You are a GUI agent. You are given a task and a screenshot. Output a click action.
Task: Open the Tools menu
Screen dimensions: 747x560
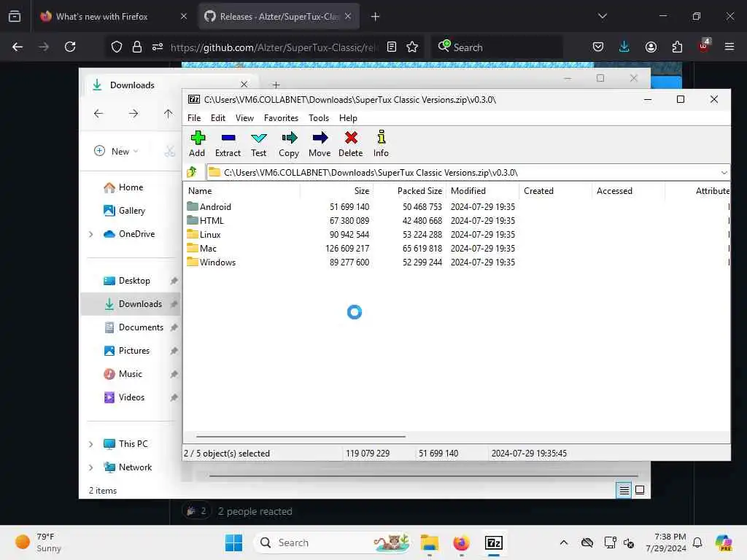(319, 118)
